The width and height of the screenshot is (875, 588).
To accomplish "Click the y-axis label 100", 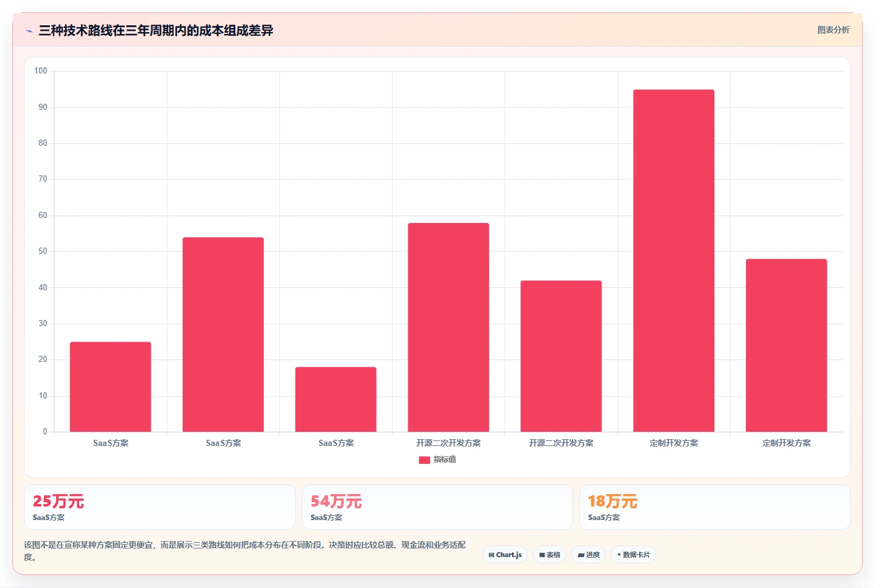I will click(41, 71).
